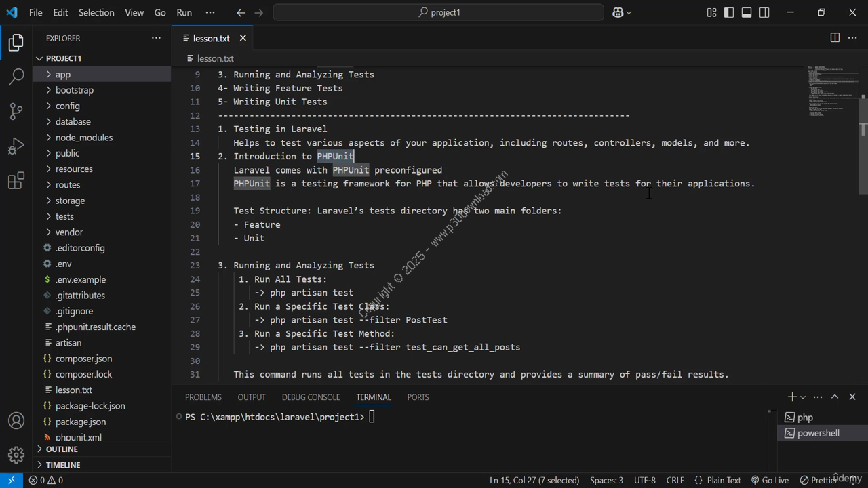Open the Selection menu

pos(96,12)
